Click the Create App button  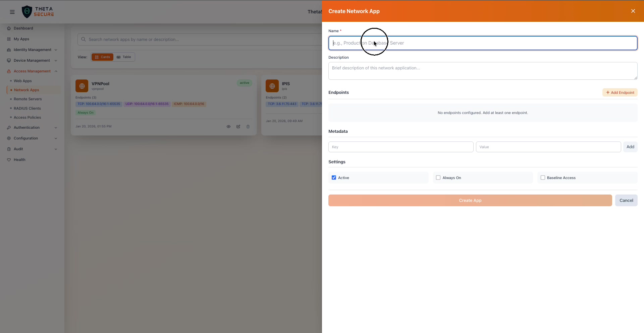pyautogui.click(x=470, y=200)
